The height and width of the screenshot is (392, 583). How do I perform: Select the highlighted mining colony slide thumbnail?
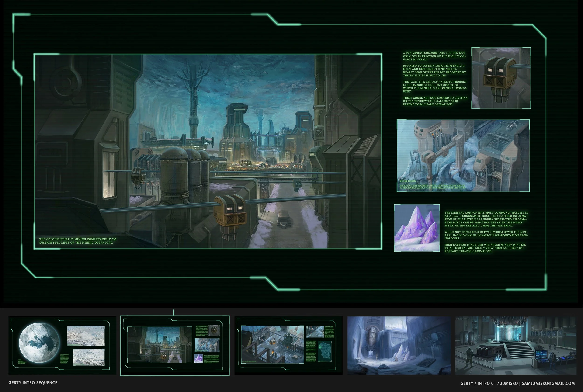pos(174,345)
